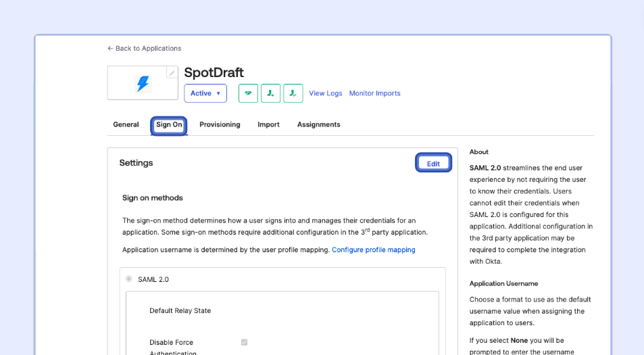
Task: Click the Default Relay State label
Action: click(x=180, y=310)
